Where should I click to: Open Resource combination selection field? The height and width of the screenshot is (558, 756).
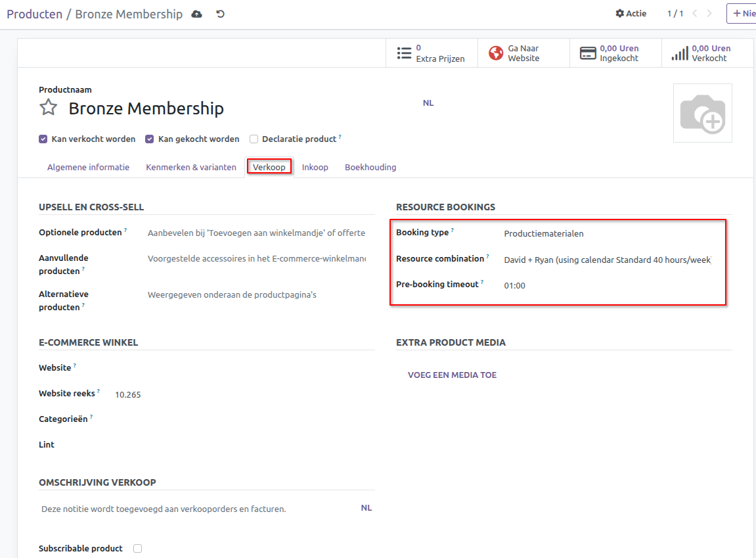608,260
